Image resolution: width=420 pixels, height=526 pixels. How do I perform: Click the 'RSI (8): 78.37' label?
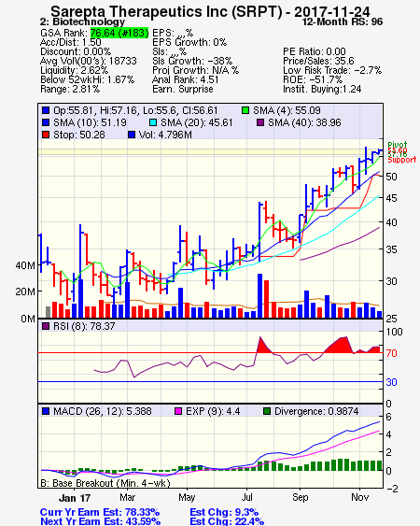tap(84, 326)
